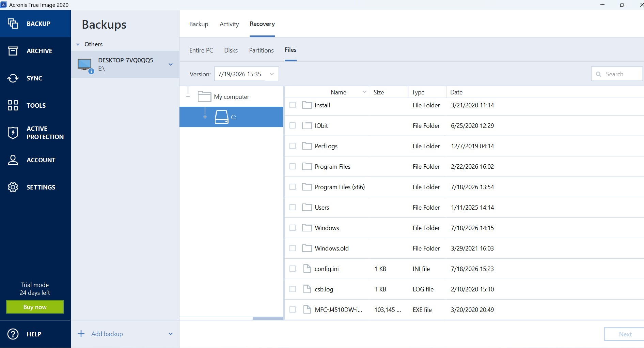Open the Add backup dropdown arrow
The image size is (644, 348).
pos(171,334)
